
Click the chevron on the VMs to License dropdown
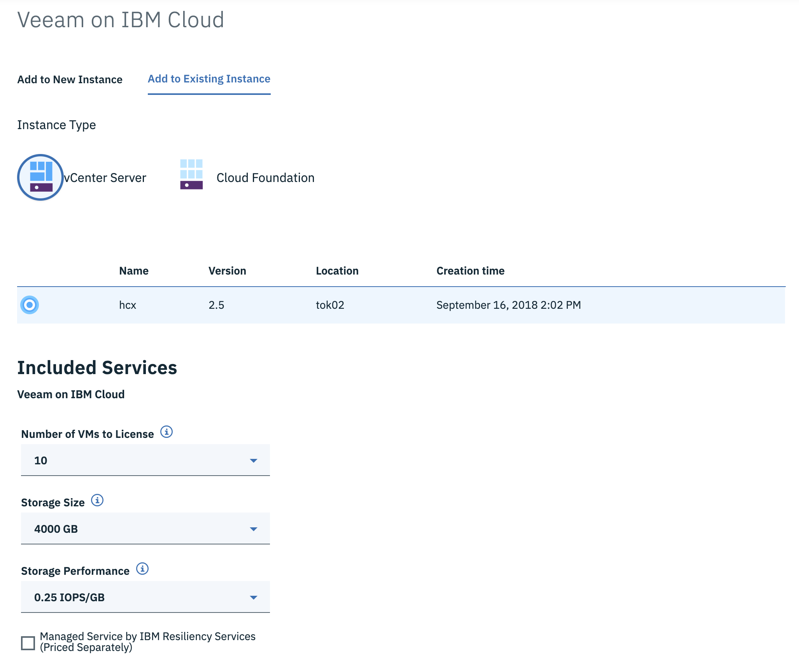coord(254,461)
